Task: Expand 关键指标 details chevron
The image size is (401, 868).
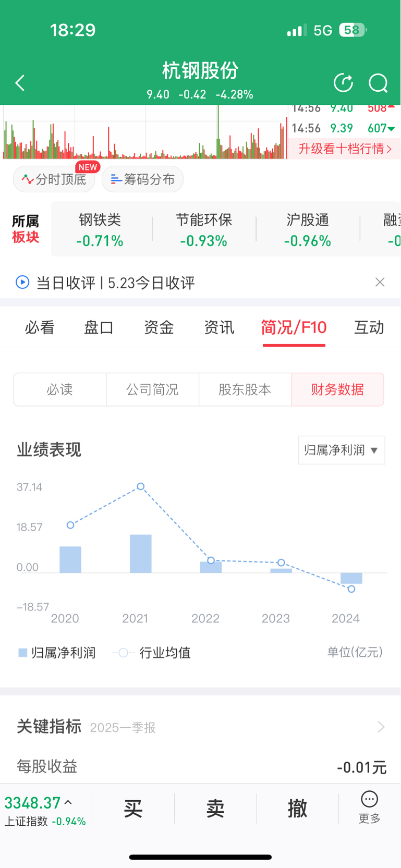Action: [x=381, y=727]
